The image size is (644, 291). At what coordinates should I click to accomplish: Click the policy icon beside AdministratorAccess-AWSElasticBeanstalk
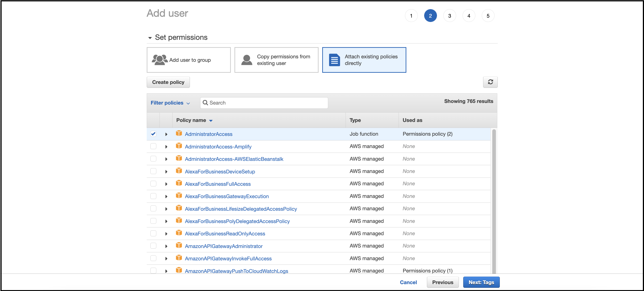(x=179, y=158)
